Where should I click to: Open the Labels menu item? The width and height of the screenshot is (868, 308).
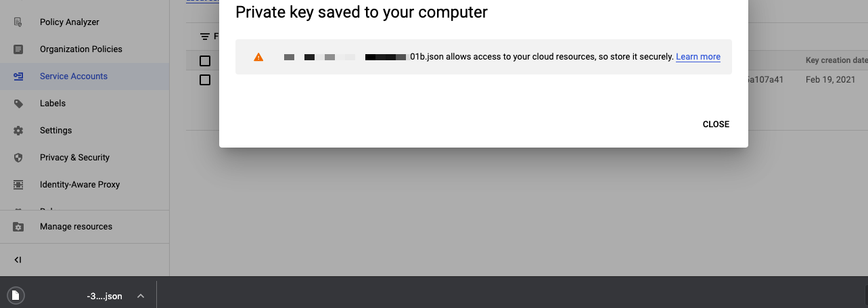(x=53, y=104)
